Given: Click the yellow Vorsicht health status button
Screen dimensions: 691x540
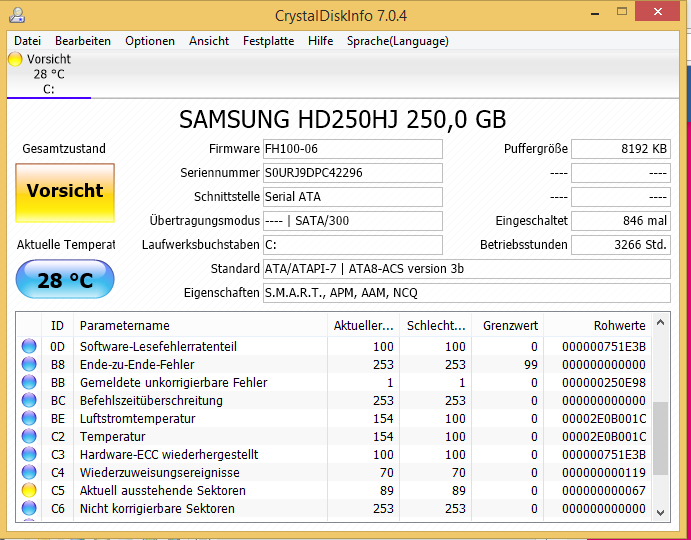Looking at the screenshot, I should click(x=65, y=193).
